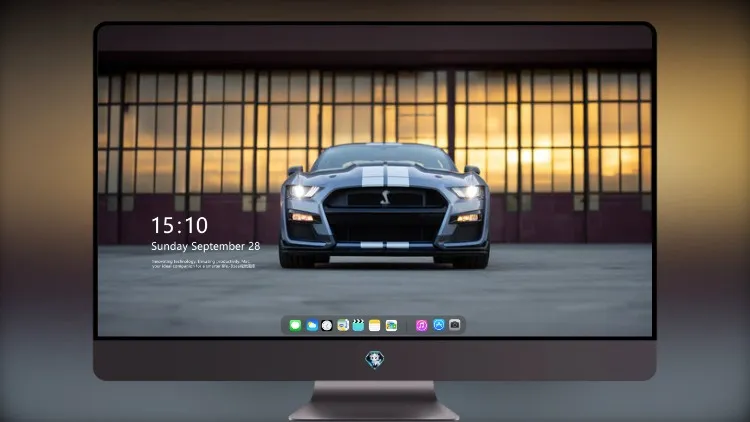Open the Camera app in the dock
750x422 pixels.
point(455,325)
